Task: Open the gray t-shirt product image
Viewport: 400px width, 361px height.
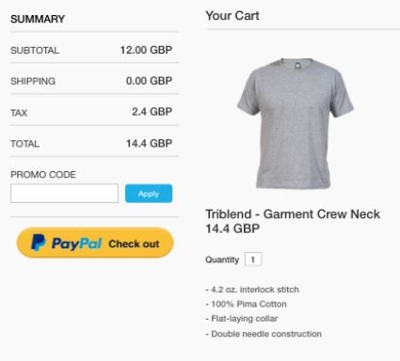Action: (x=295, y=123)
